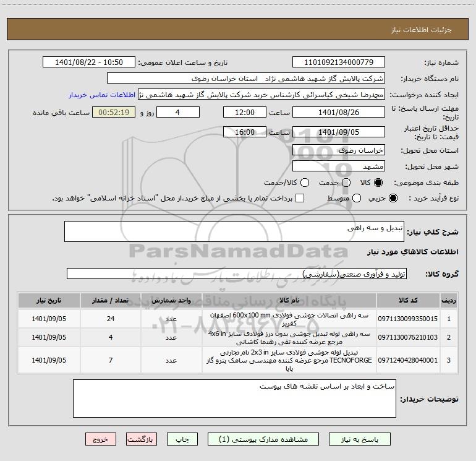The image size is (476, 461).
Task: Click price validity date field in the form
Action: pyautogui.click(x=339, y=132)
